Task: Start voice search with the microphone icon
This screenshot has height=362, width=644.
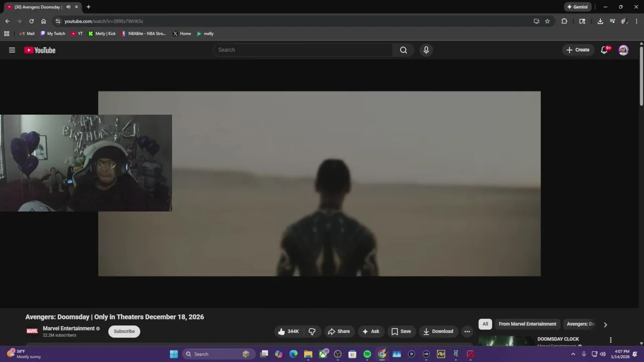Action: [426, 50]
